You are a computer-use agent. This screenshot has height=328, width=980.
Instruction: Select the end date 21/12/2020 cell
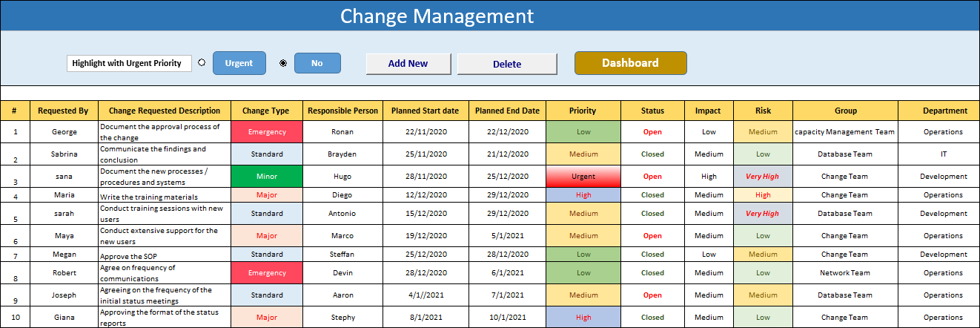click(507, 154)
